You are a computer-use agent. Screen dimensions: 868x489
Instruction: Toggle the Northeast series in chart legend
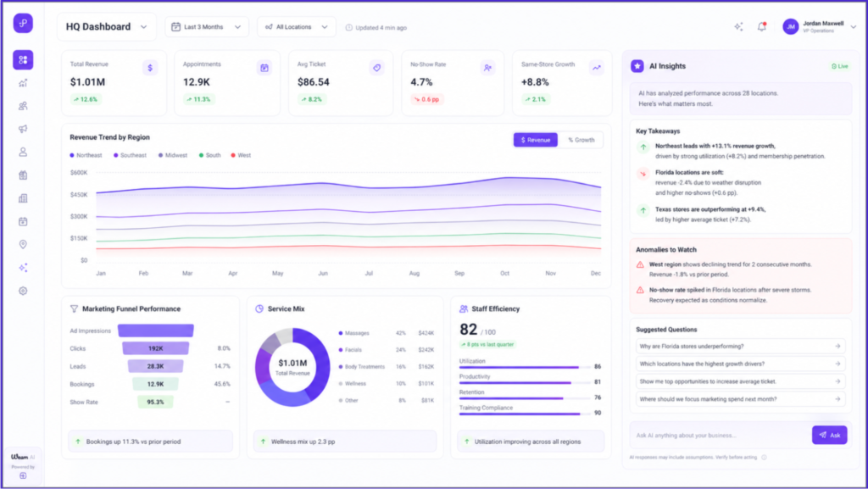(86, 155)
